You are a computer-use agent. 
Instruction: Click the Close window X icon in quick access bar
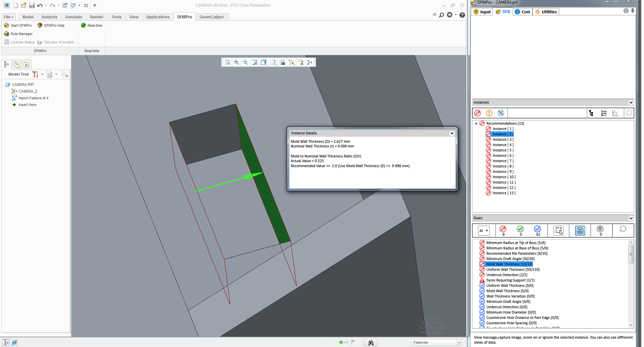click(86, 5)
